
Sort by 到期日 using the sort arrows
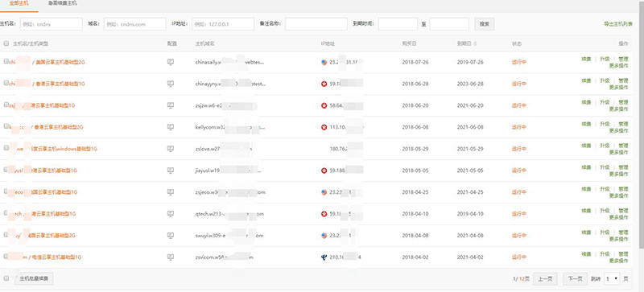point(475,43)
